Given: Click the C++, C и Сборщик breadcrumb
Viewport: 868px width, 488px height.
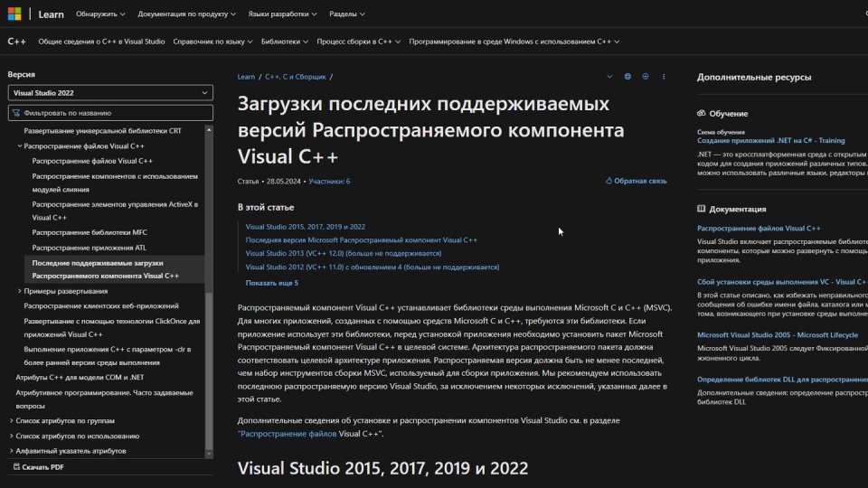Looking at the screenshot, I should tap(296, 77).
